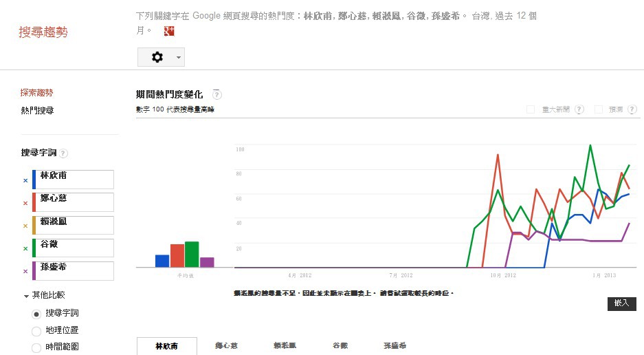Remove search term 賴淞鳳
The height and width of the screenshot is (355, 644).
coord(25,226)
